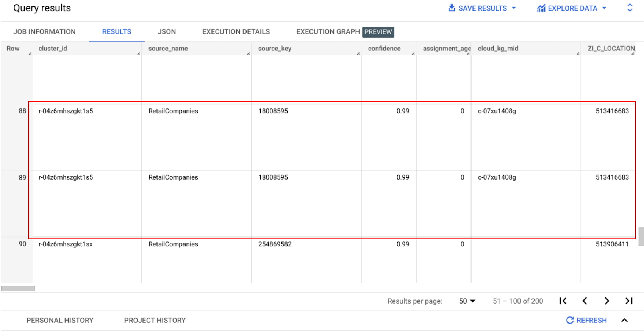644x335 pixels.
Task: Click the Explore Data button label
Action: (x=572, y=8)
